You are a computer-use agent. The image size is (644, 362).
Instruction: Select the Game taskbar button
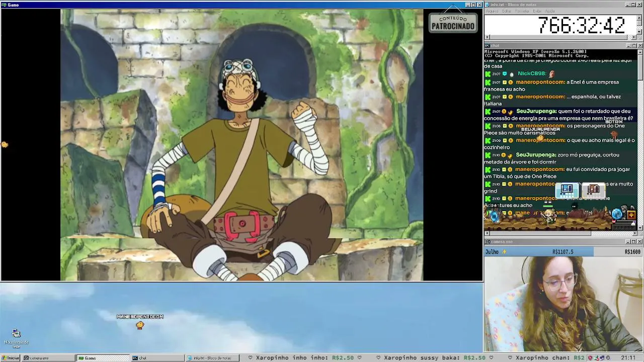[x=103, y=358]
